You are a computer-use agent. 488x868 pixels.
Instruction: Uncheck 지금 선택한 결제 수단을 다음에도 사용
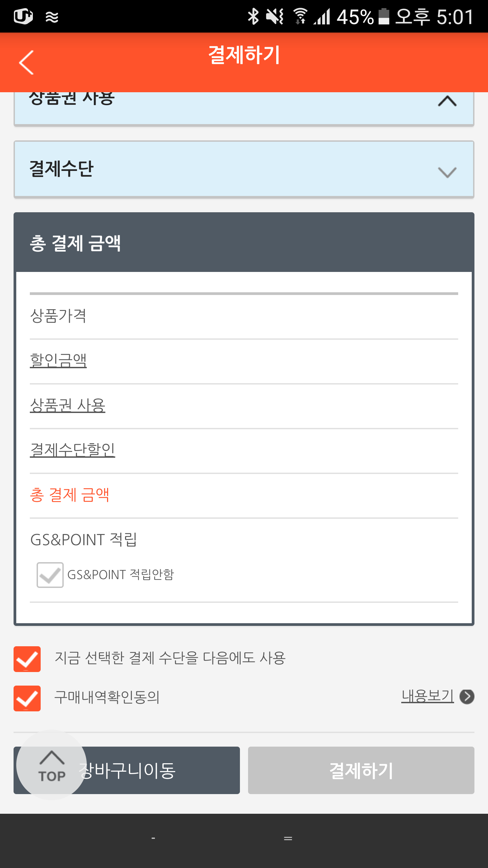[x=27, y=659]
